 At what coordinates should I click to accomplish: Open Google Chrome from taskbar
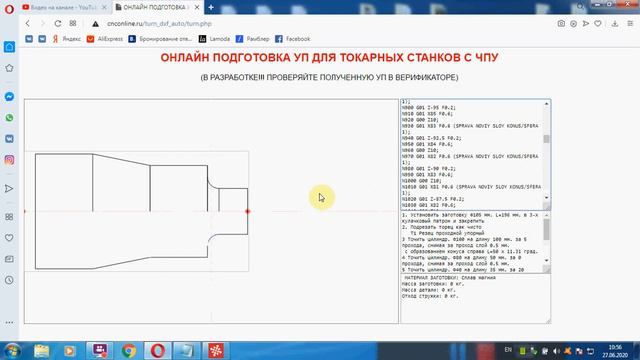[129, 351]
